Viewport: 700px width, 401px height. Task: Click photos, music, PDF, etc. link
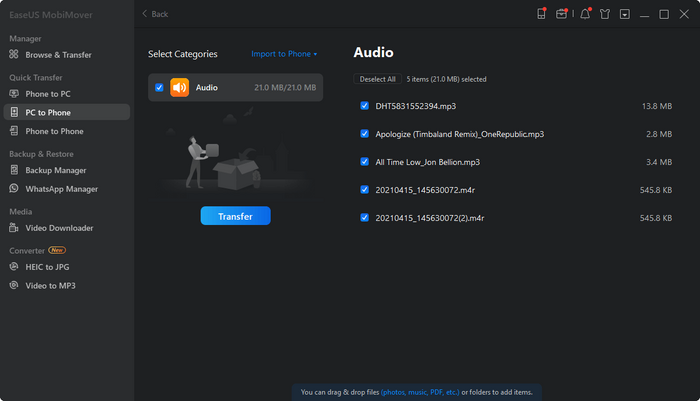click(x=420, y=392)
